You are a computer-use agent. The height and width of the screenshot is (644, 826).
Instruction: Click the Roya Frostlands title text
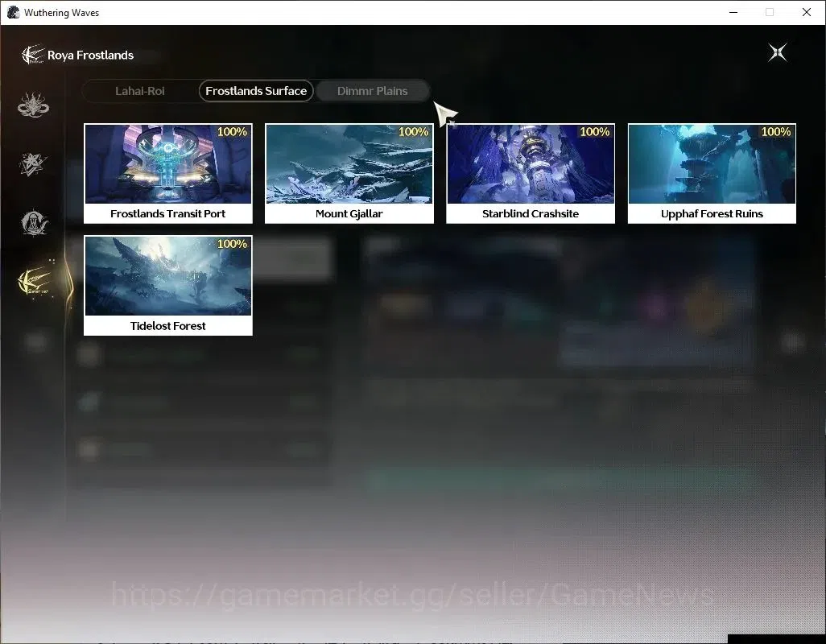tap(91, 56)
